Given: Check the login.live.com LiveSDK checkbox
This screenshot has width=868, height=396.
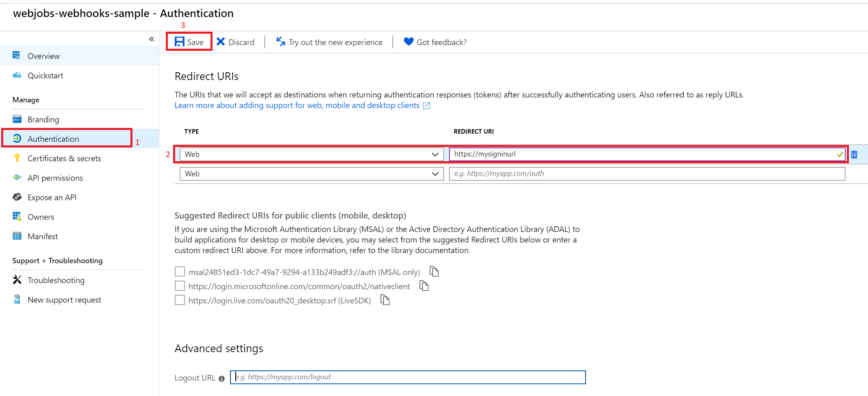Looking at the screenshot, I should pos(180,300).
